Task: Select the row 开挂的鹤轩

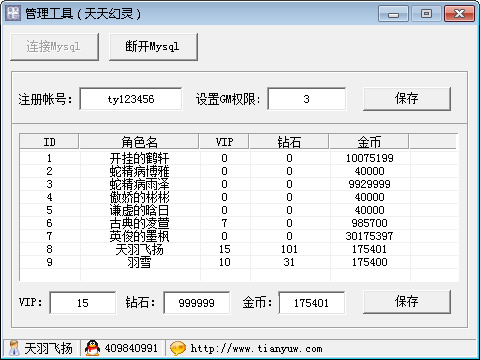Action: (239, 158)
